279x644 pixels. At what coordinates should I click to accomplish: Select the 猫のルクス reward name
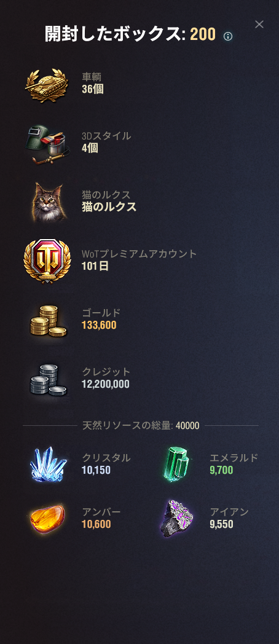click(109, 206)
